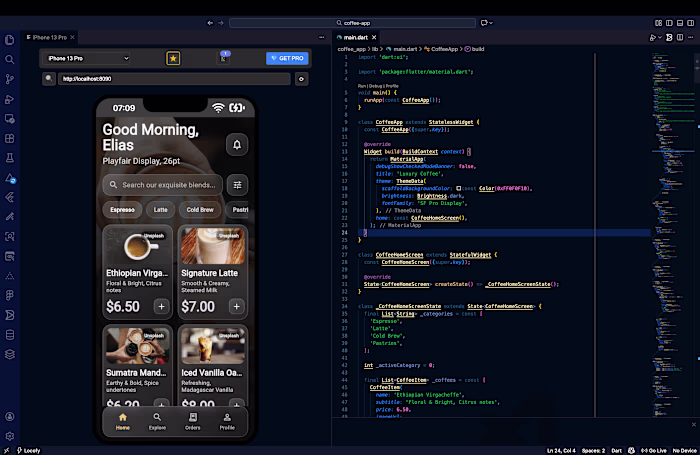
Task: Click the GET PRO button
Action: [287, 58]
